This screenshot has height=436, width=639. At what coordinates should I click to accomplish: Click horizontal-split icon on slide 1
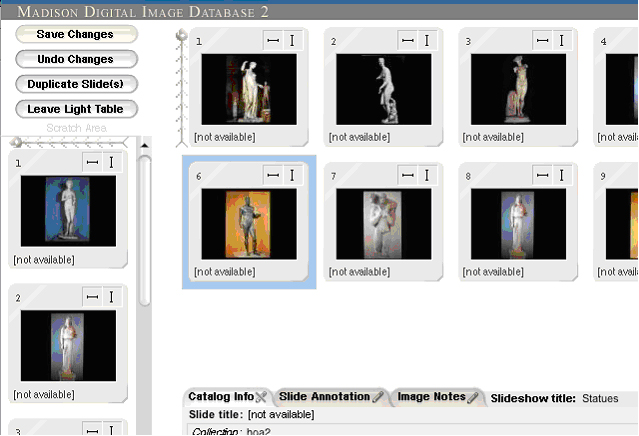click(x=273, y=40)
